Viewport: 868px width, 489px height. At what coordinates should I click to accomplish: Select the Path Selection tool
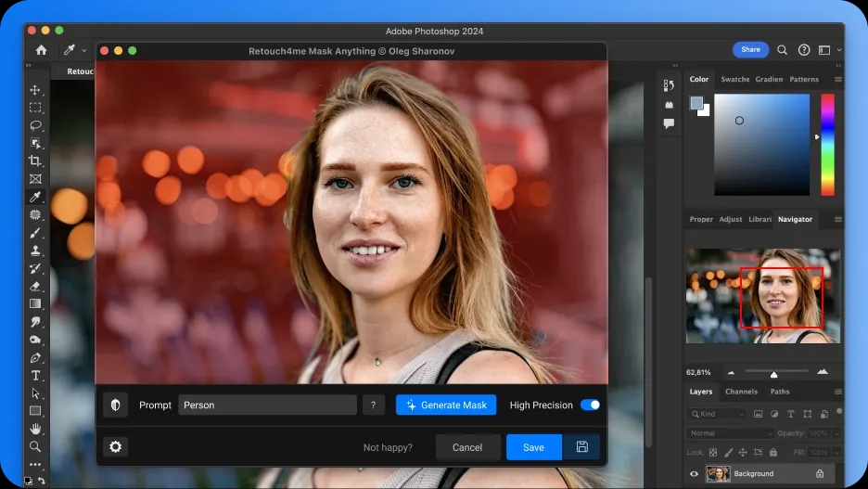35,393
